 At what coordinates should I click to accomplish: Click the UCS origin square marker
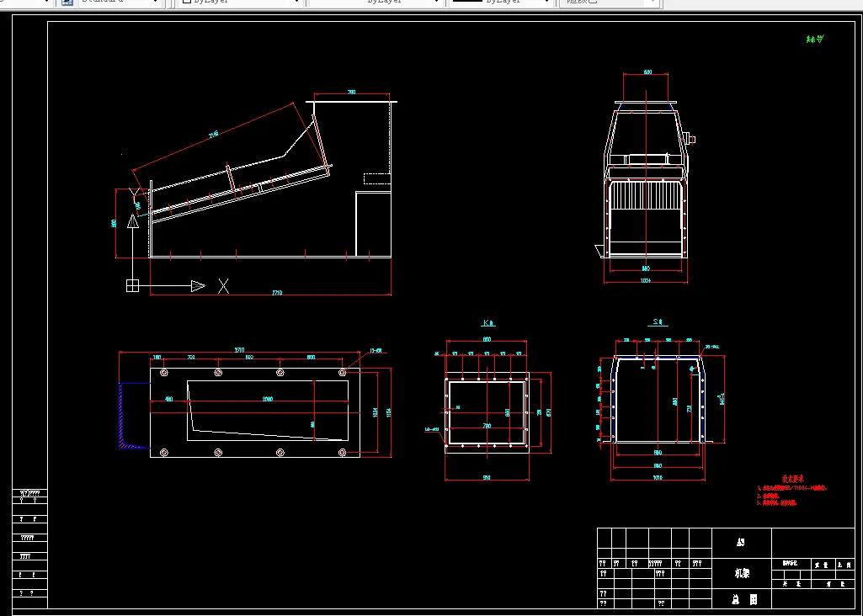(133, 286)
